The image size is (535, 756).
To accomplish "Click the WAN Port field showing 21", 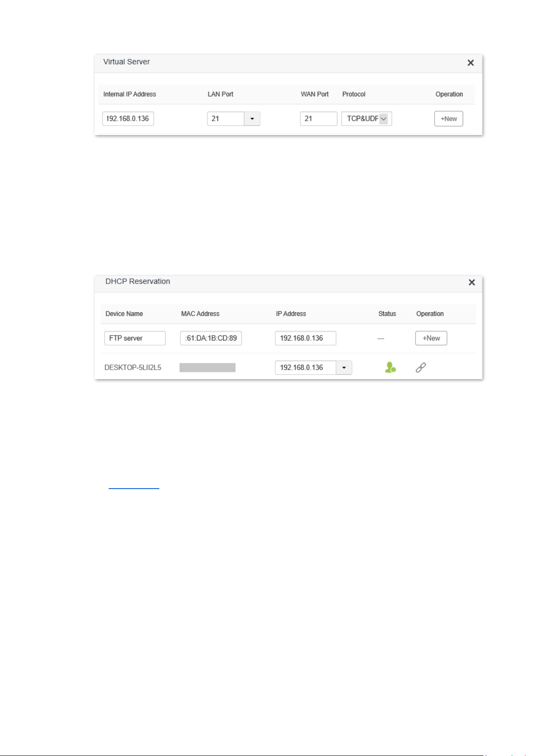I will tap(319, 118).
